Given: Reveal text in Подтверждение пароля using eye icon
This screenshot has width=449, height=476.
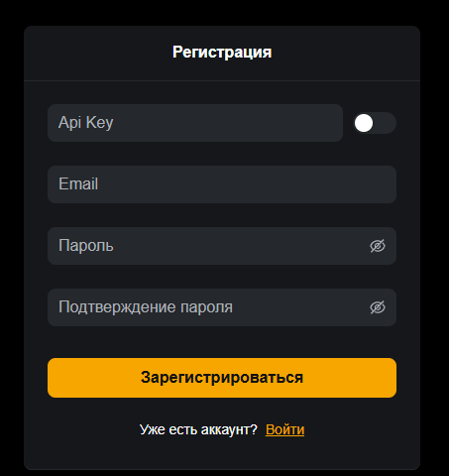Looking at the screenshot, I should [378, 307].
